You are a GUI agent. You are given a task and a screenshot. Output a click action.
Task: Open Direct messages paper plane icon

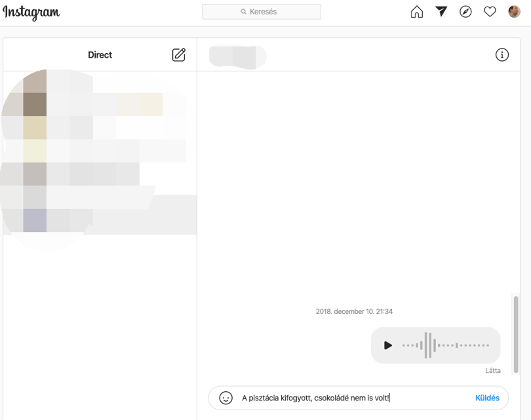pos(441,12)
